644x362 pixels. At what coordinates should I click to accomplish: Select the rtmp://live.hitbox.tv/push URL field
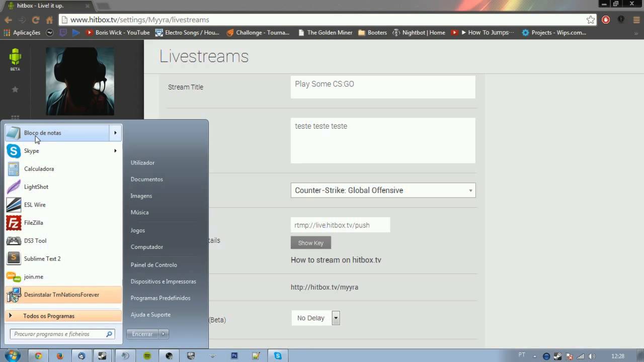coord(340,225)
